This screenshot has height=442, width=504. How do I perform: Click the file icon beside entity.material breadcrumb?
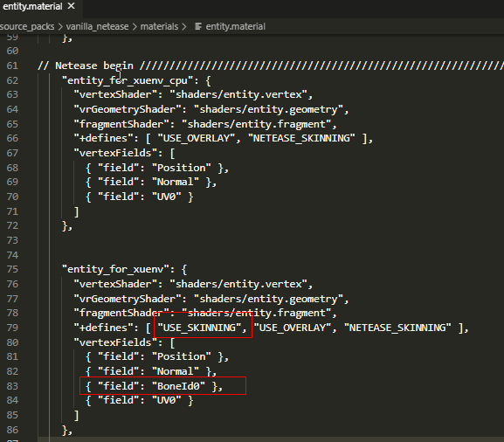[198, 26]
